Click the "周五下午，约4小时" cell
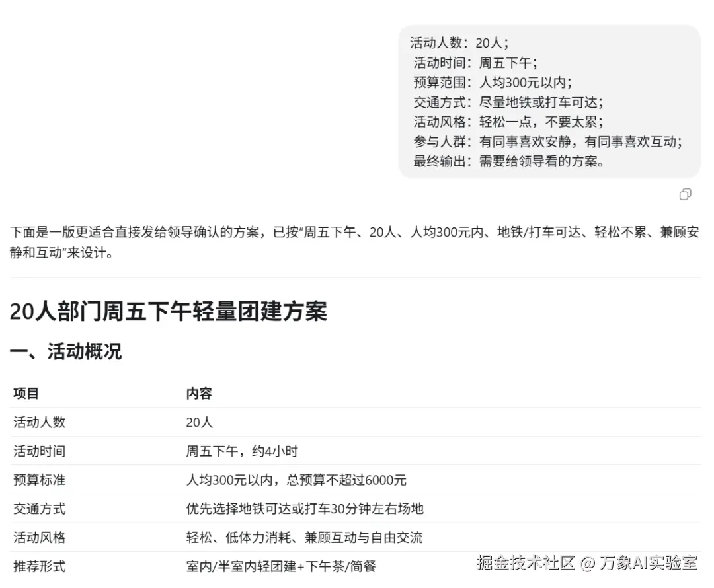The image size is (714, 588). tap(242, 451)
